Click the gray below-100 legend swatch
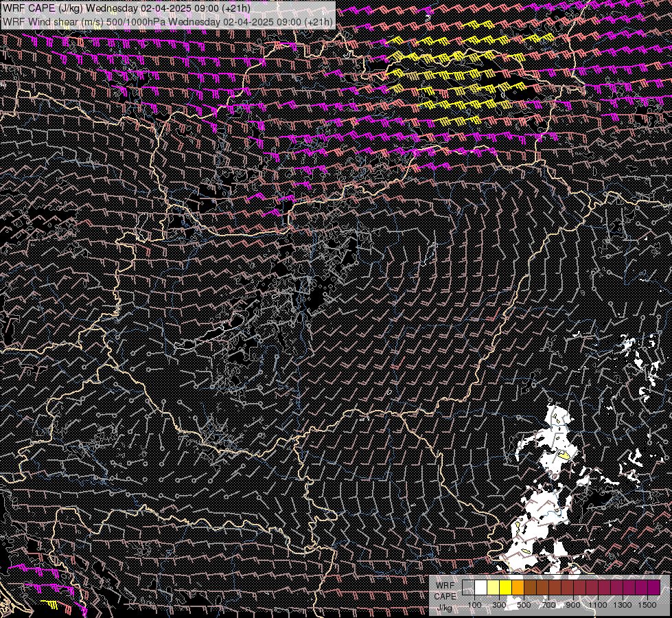Viewport: 672px width, 618px height. 468,587
